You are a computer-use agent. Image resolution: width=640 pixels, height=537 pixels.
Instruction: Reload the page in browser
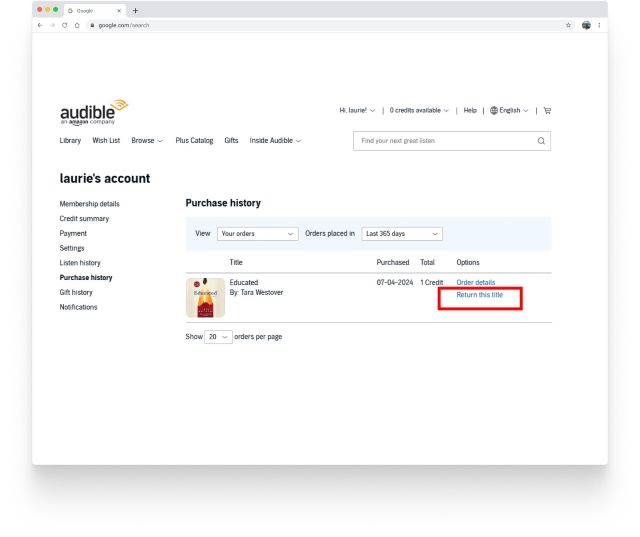point(65,25)
